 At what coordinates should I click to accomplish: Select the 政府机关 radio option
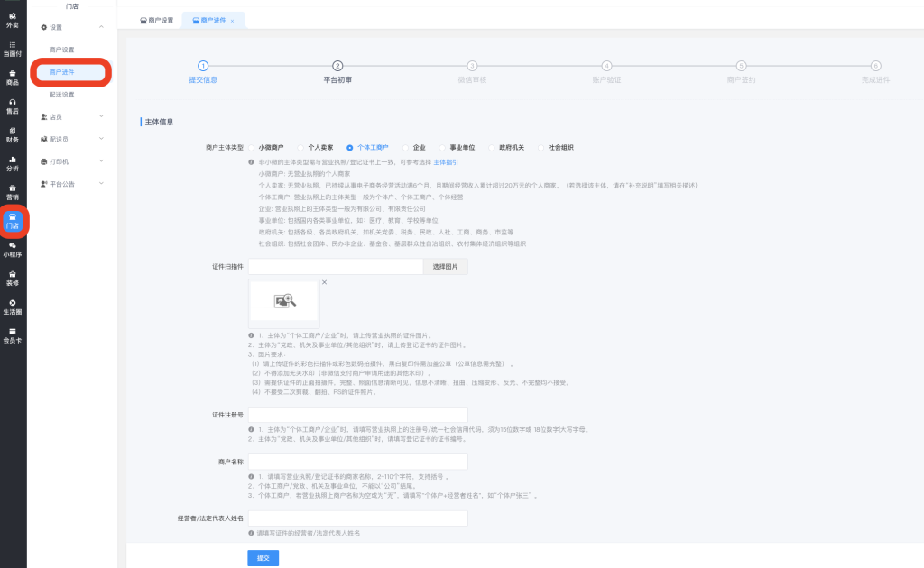(x=493, y=147)
